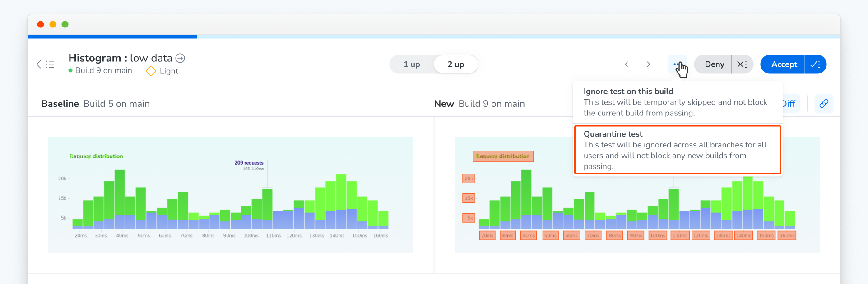This screenshot has width=868, height=284.
Task: Choose Quarantine test option
Action: click(x=678, y=150)
